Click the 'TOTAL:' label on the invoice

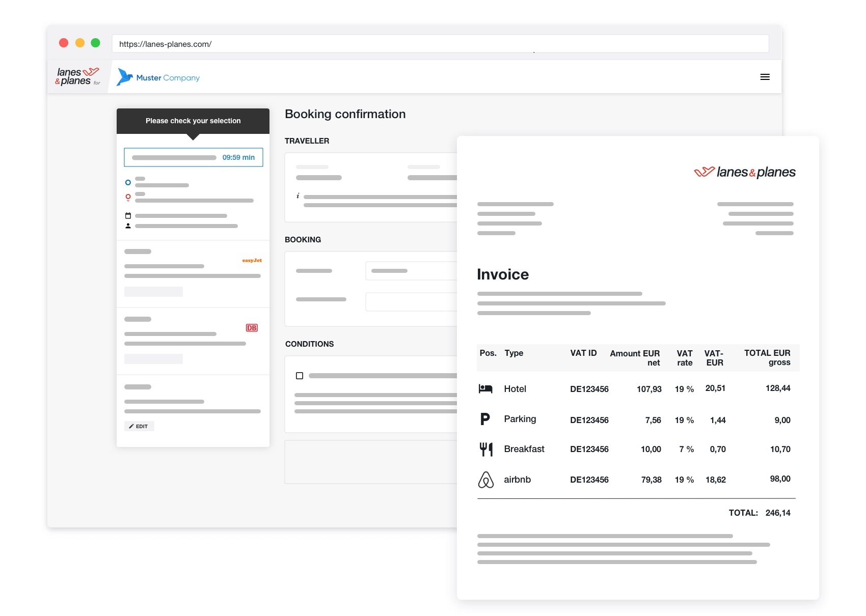(x=743, y=513)
